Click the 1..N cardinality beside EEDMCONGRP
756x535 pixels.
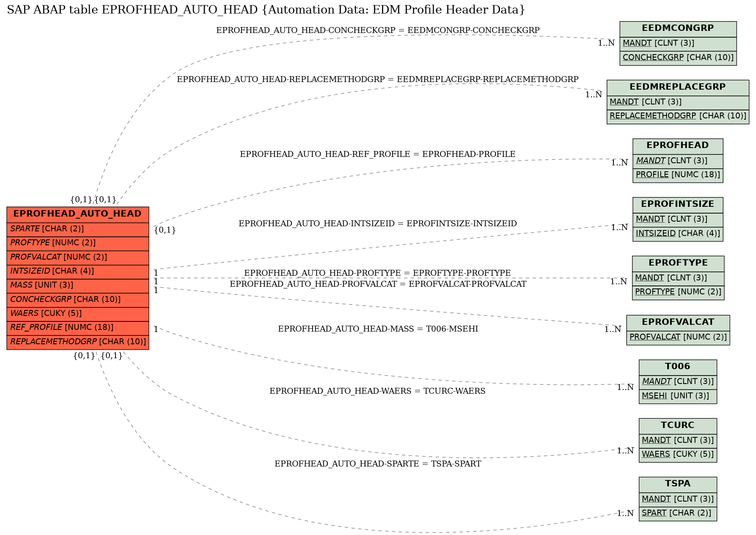pos(606,43)
